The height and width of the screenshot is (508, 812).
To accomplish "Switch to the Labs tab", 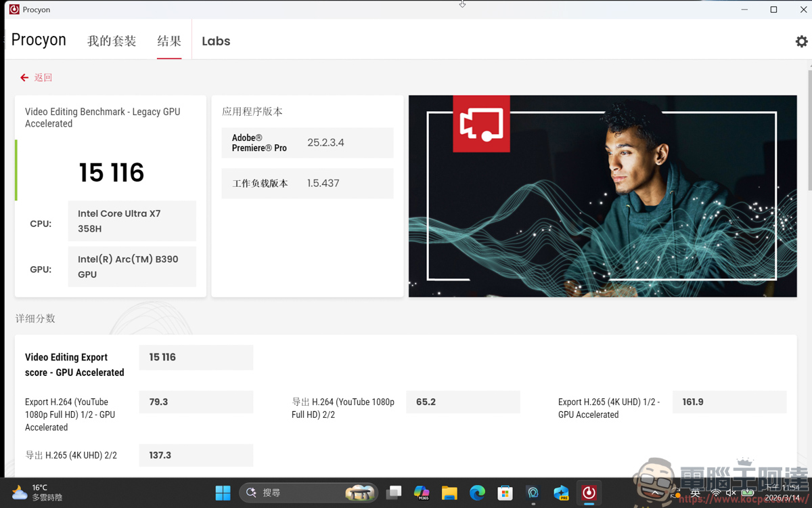I will pyautogui.click(x=215, y=41).
